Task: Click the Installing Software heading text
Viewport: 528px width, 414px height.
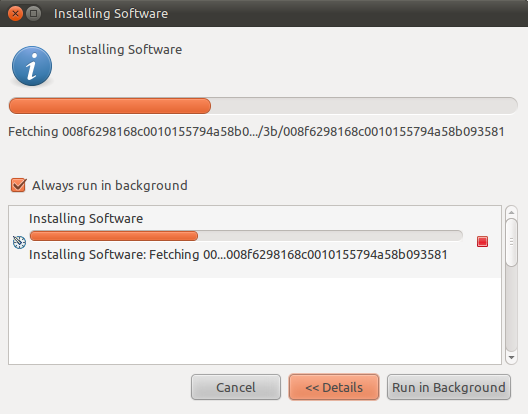Action: 125,50
